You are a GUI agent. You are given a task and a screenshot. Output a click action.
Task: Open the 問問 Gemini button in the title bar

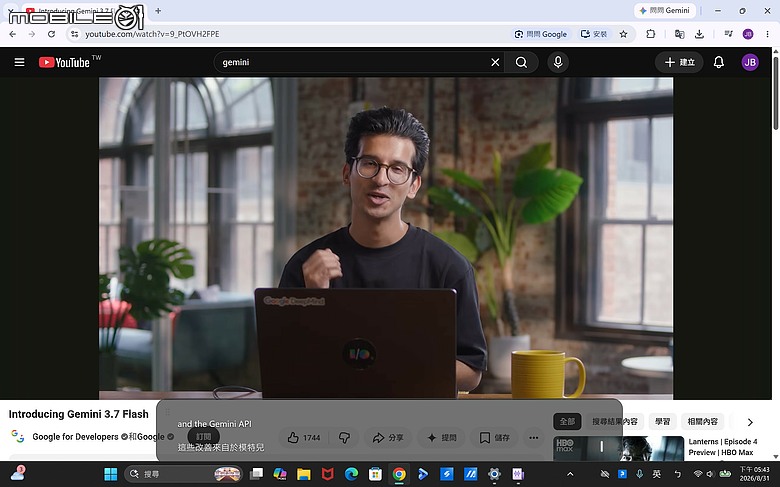click(665, 10)
